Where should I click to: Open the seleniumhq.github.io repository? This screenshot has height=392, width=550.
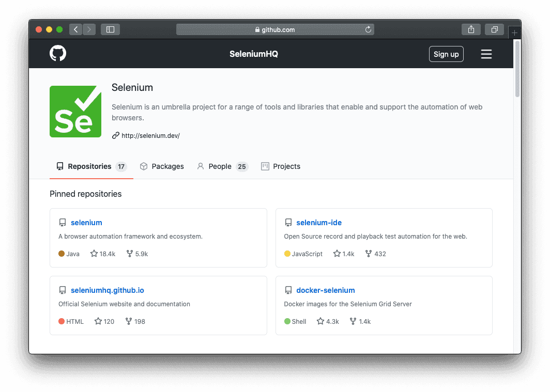108,290
